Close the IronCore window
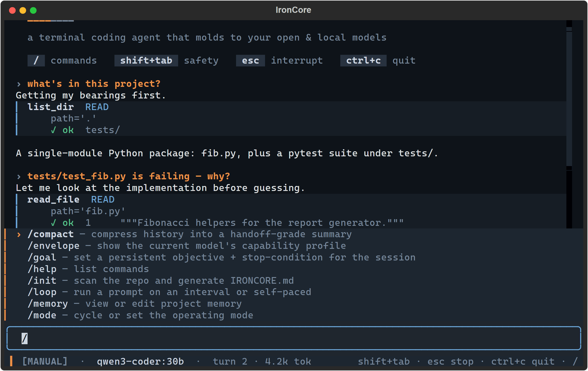The image size is (588, 371). 12,10
